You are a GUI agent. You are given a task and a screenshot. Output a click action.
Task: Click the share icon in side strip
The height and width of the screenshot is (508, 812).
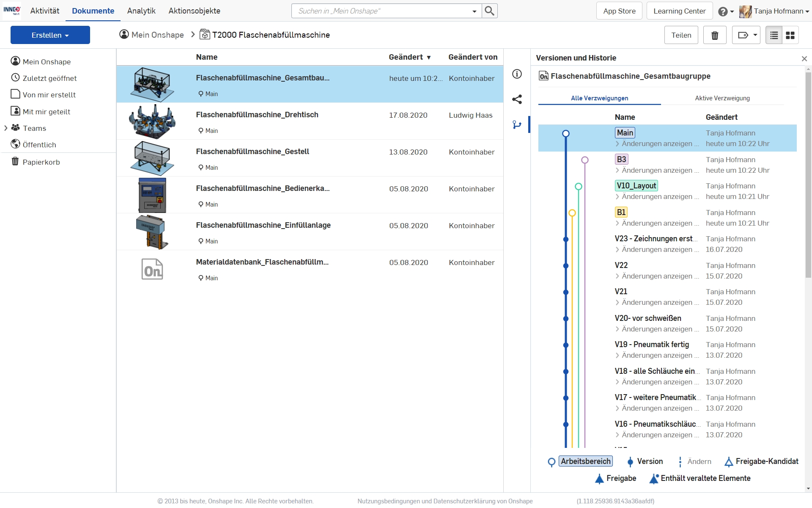pos(517,99)
